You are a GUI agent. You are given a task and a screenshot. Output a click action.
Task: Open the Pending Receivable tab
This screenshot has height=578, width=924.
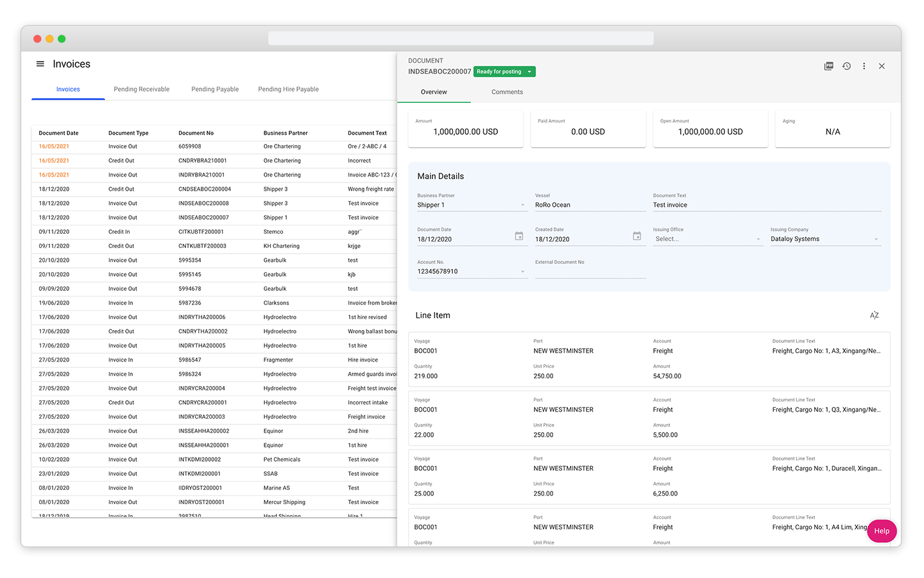click(x=141, y=89)
